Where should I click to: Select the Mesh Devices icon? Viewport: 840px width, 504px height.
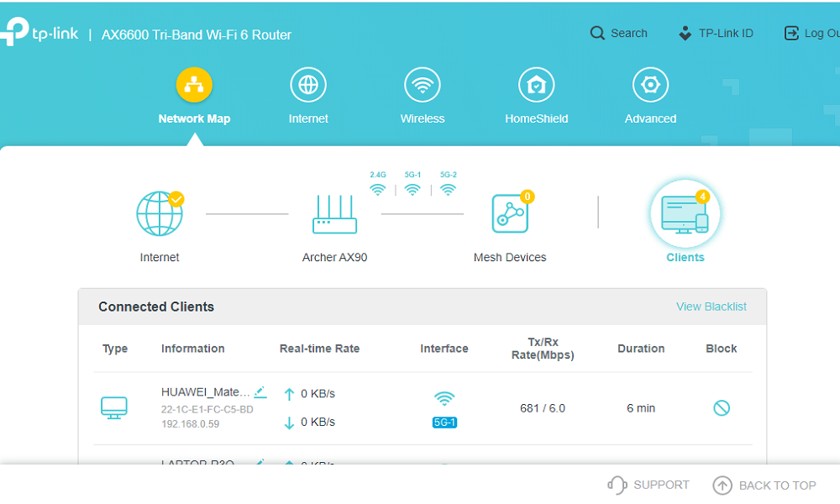510,213
